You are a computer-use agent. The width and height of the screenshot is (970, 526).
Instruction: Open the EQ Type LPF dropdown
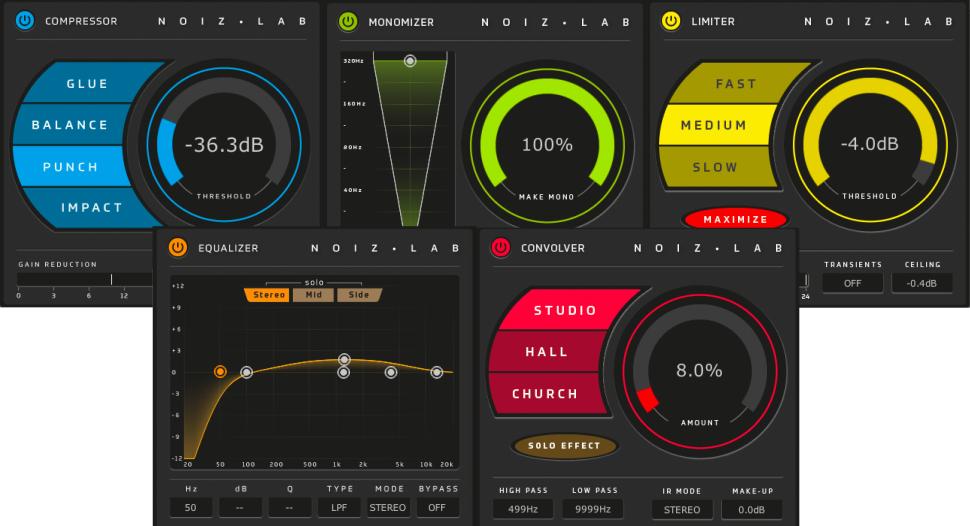(340, 508)
